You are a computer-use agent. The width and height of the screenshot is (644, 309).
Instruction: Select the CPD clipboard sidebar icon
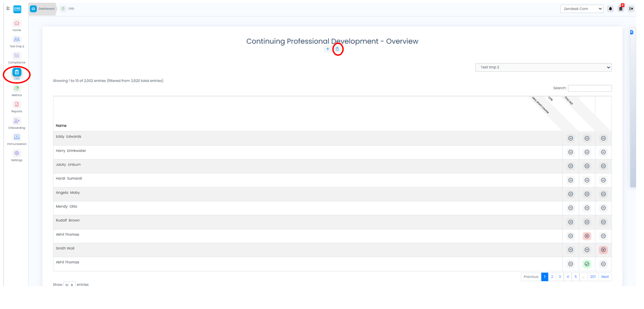click(x=17, y=72)
